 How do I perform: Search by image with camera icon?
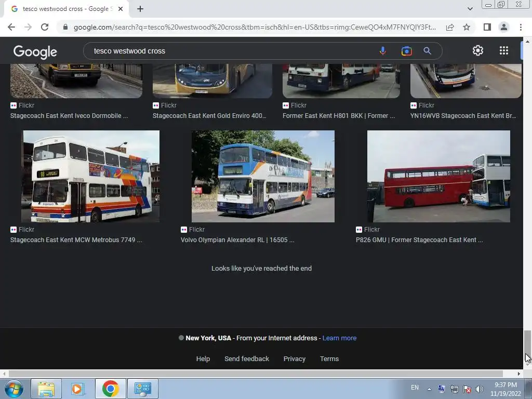pos(406,51)
